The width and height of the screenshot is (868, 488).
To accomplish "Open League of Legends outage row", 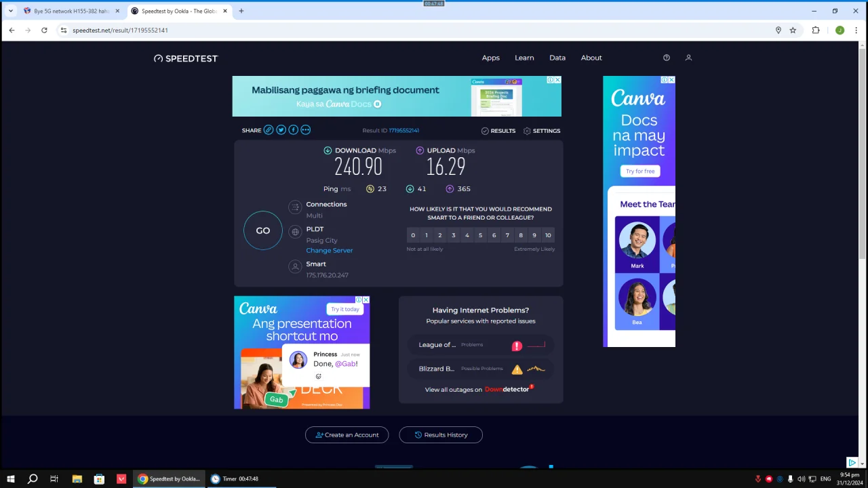I will coord(481,345).
